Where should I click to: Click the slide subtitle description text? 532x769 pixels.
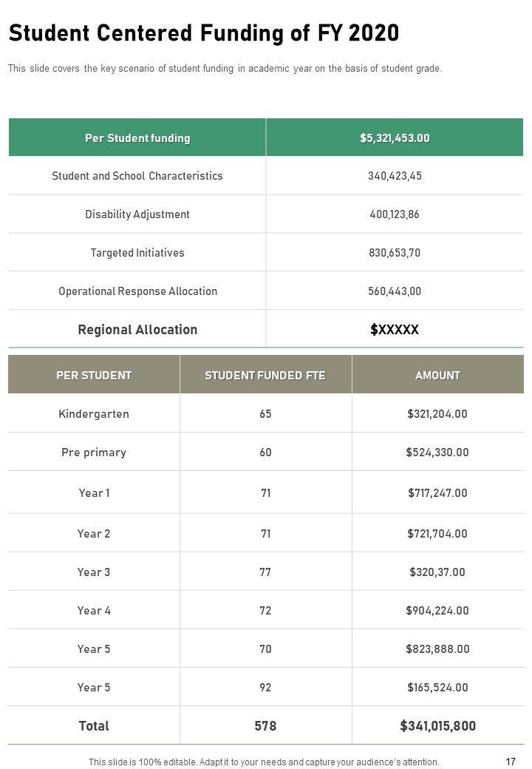tap(225, 69)
